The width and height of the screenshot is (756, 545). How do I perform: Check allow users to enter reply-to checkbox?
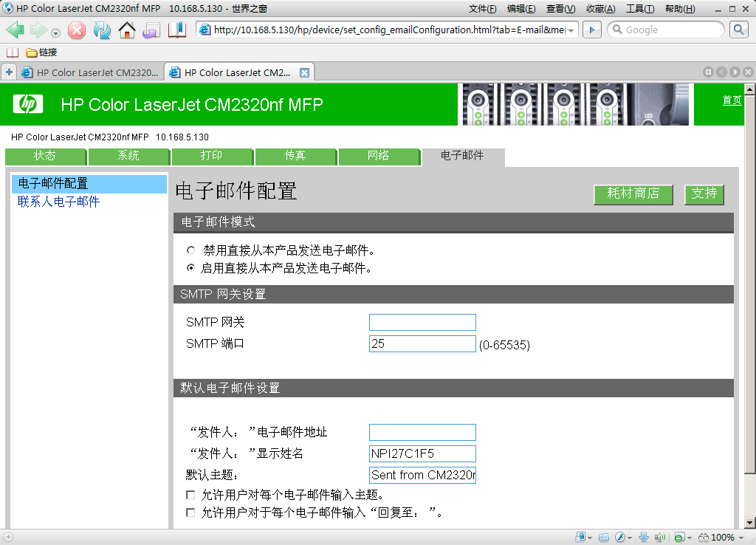(191, 513)
